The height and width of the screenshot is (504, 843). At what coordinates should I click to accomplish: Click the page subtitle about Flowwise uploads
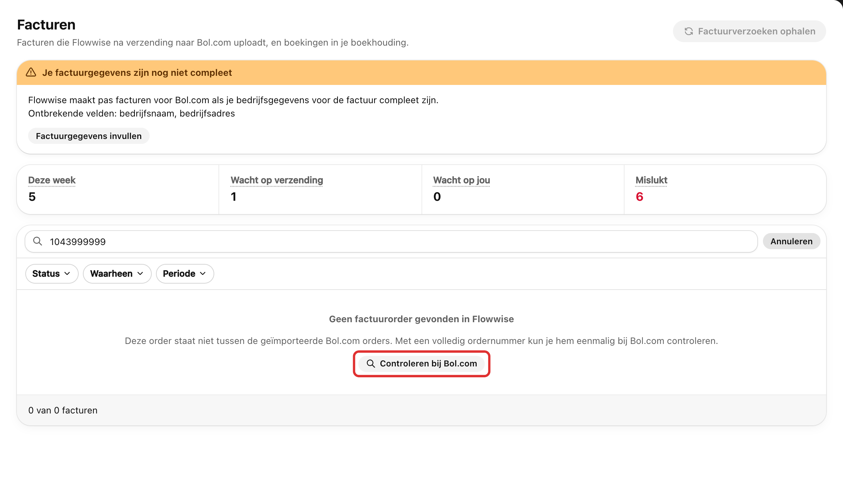pos(213,42)
